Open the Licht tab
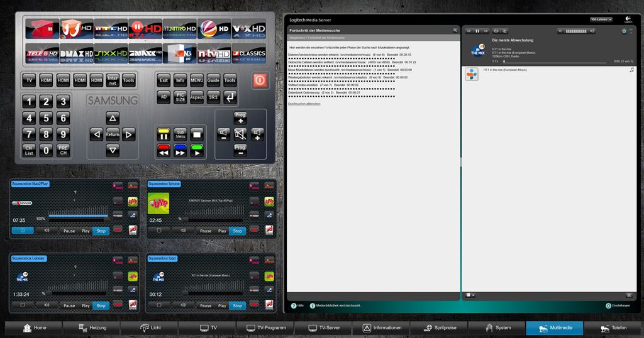 pyautogui.click(x=150, y=328)
